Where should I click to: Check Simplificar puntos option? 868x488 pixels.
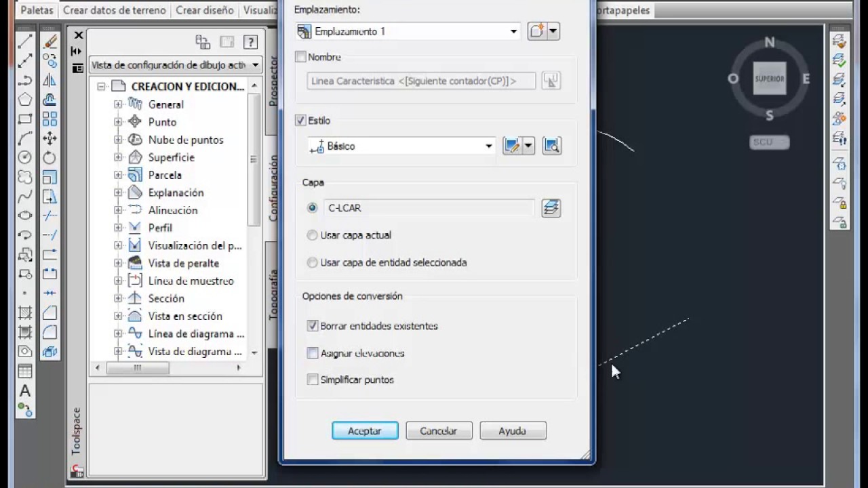(312, 380)
